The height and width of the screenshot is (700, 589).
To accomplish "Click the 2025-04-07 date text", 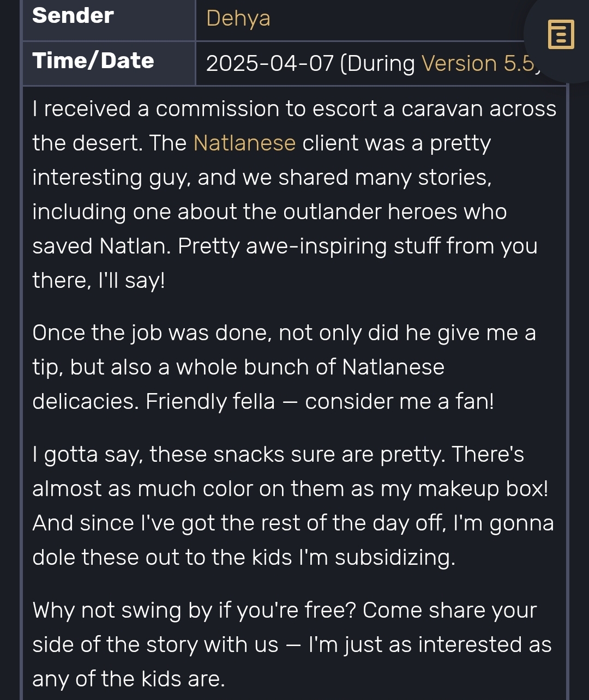I will click(x=269, y=63).
